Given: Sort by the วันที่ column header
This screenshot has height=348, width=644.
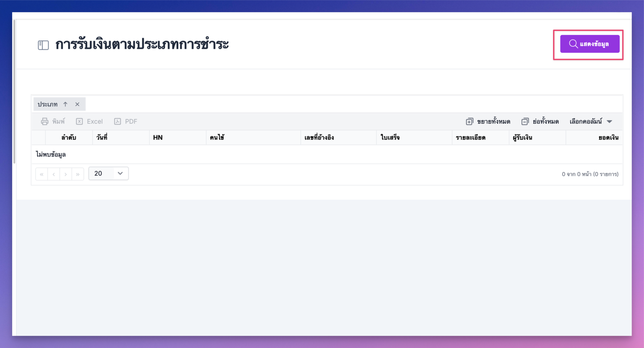Looking at the screenshot, I should (x=102, y=137).
